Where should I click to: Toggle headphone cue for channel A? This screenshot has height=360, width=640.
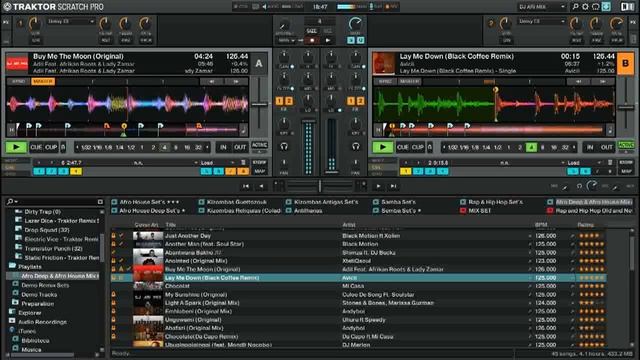click(284, 147)
